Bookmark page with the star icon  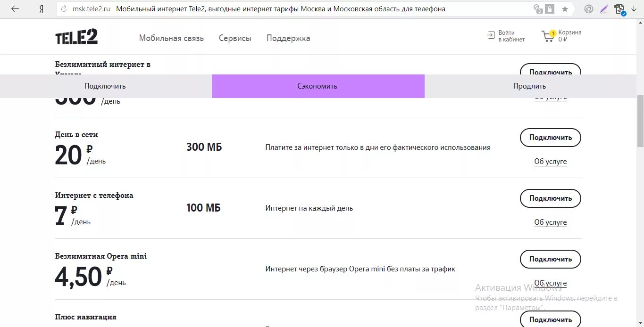565,9
